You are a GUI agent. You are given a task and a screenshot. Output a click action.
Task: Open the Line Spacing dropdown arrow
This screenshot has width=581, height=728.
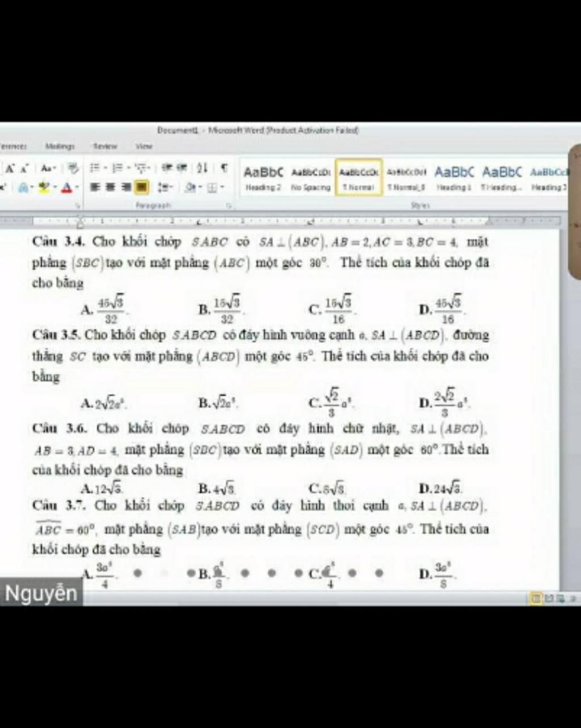pyautogui.click(x=171, y=186)
